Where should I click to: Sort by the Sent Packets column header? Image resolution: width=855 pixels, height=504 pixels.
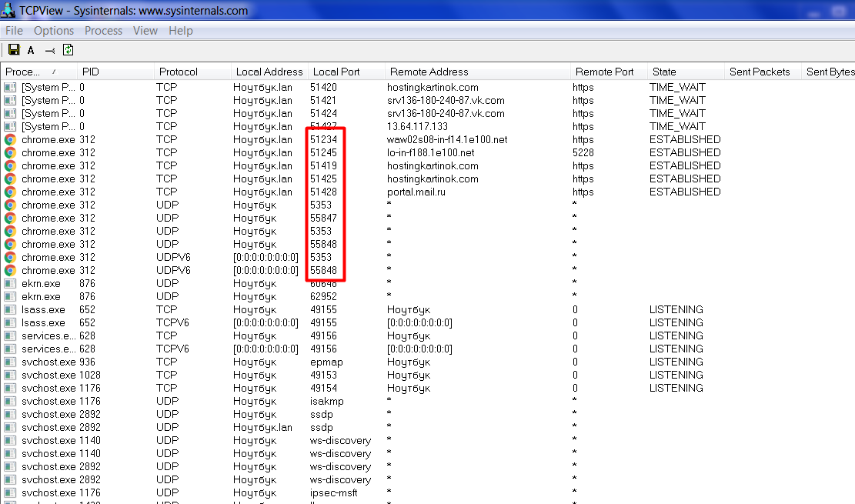click(763, 72)
